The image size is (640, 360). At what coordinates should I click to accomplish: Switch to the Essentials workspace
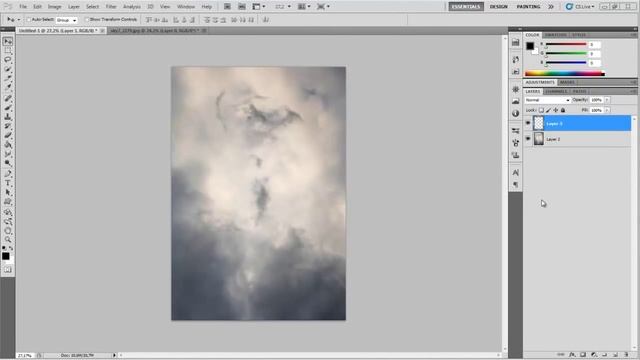(x=466, y=7)
